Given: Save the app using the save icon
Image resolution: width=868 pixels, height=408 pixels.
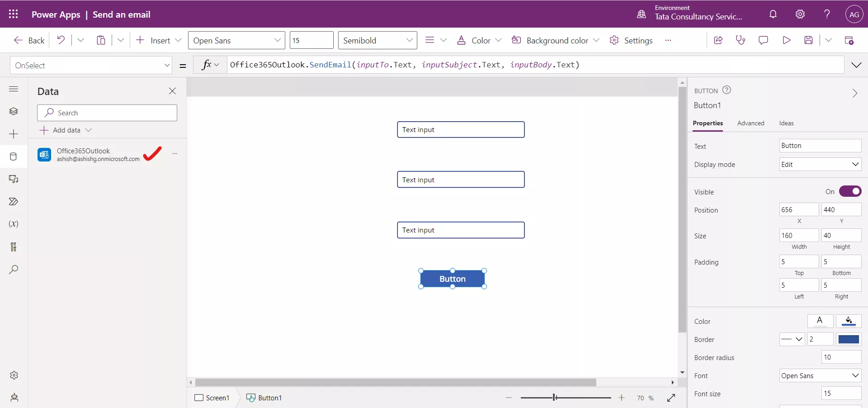Looking at the screenshot, I should pos(809,40).
